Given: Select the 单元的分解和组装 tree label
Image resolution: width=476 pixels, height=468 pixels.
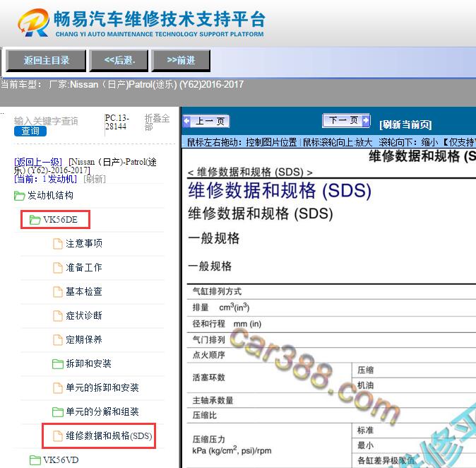Looking at the screenshot, I should coord(102,411).
